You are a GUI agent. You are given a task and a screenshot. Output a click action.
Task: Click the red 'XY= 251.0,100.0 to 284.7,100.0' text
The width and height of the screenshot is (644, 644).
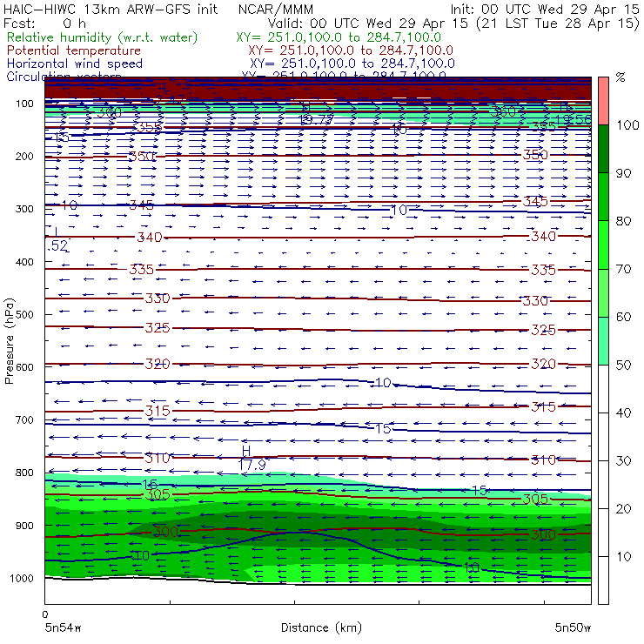[x=351, y=50]
